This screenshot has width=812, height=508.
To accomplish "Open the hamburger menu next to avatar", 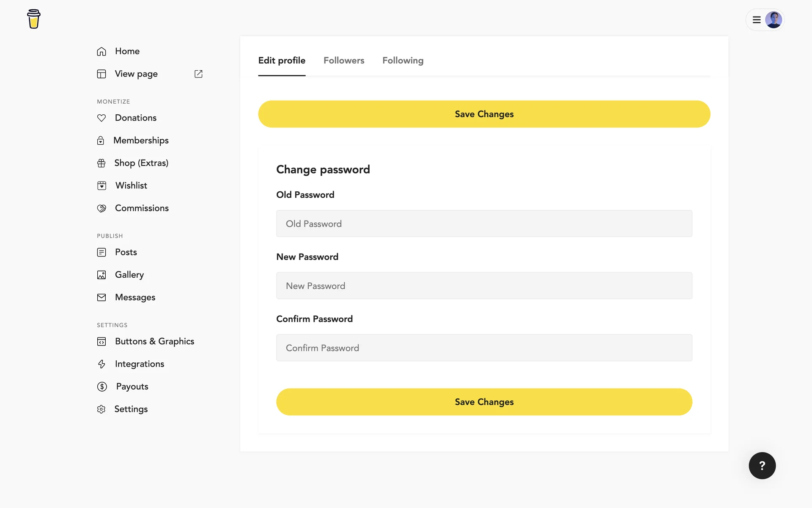I will [x=757, y=20].
